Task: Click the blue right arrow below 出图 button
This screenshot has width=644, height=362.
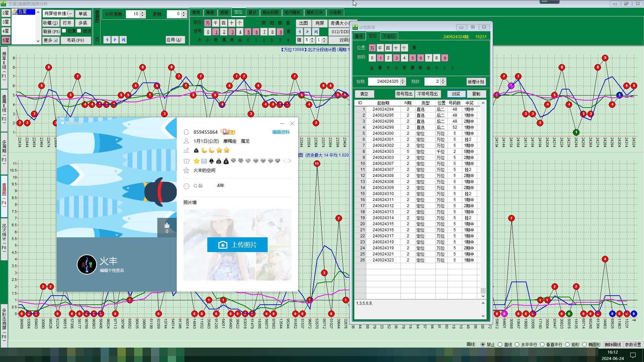Action: (x=308, y=32)
